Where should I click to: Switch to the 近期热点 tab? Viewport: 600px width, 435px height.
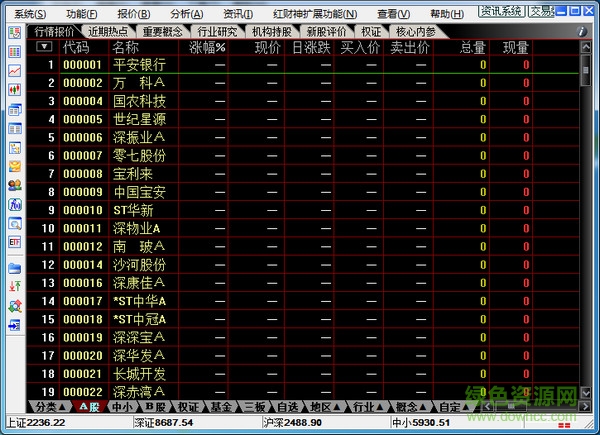108,31
